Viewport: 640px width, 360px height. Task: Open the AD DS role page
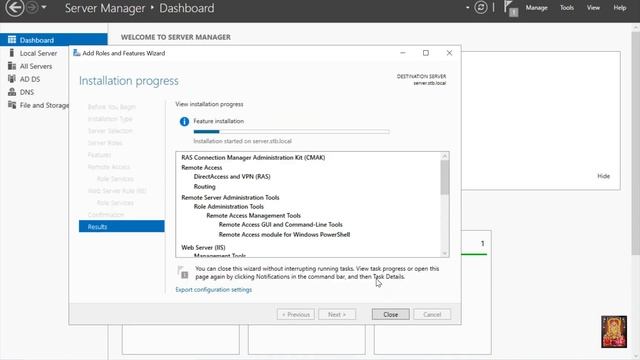(x=30, y=79)
